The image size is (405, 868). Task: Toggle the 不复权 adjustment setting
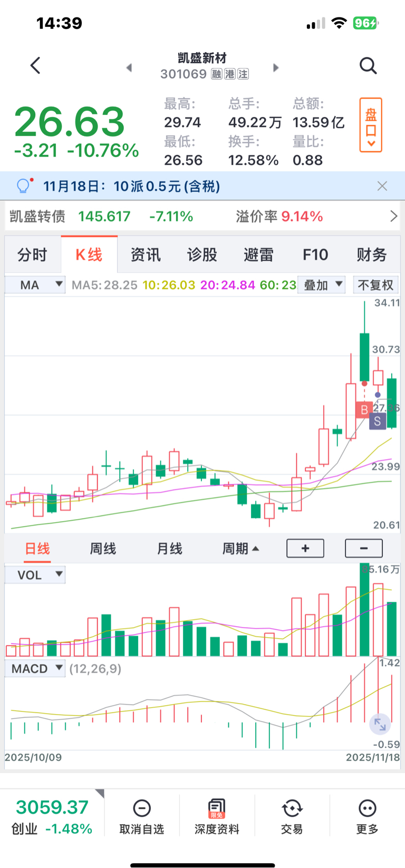point(375,285)
